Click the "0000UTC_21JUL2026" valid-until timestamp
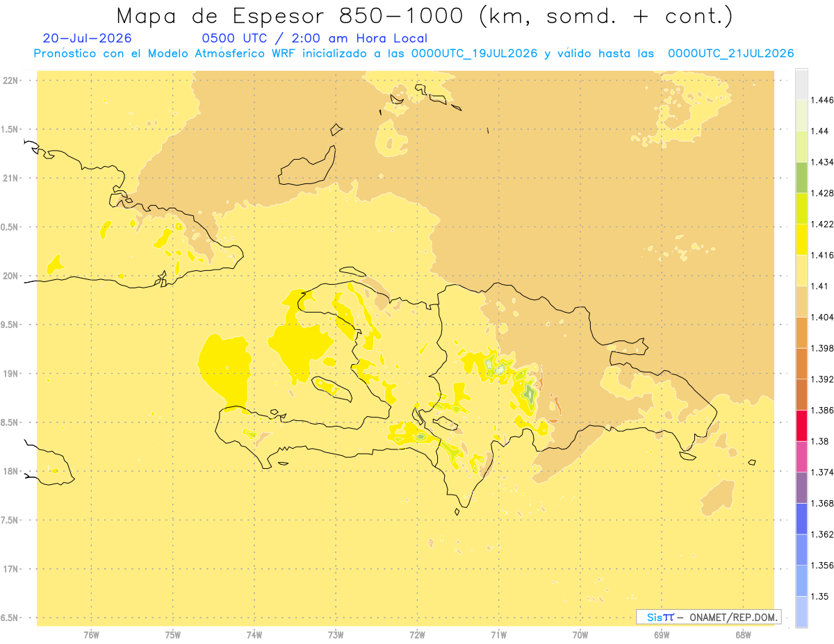 tap(730, 53)
